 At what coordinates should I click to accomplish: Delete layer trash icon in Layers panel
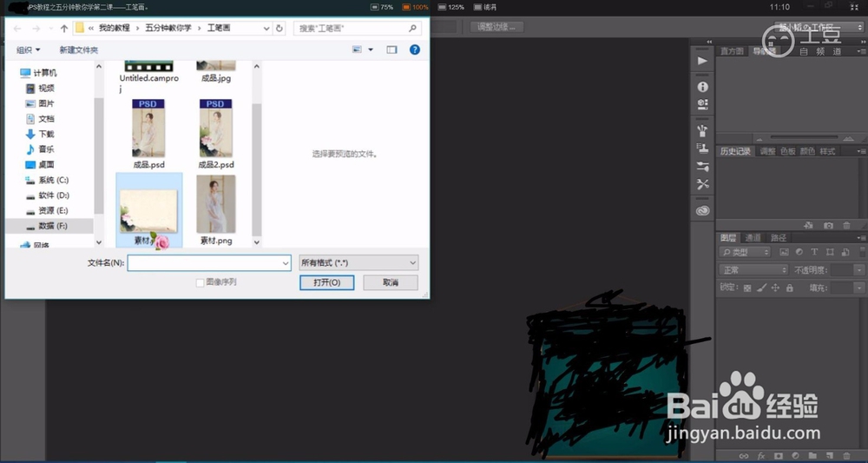point(846,456)
